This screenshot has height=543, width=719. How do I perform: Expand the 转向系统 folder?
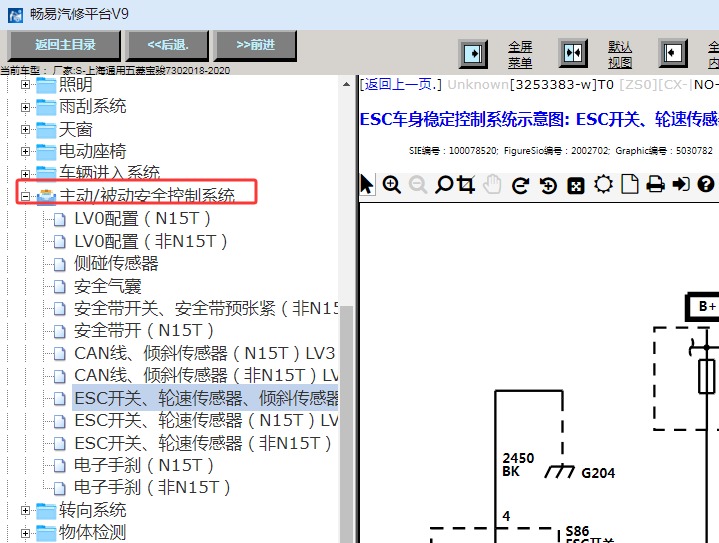[x=25, y=510]
